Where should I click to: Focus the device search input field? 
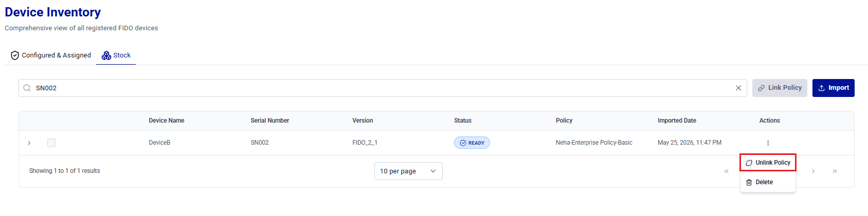[383, 88]
